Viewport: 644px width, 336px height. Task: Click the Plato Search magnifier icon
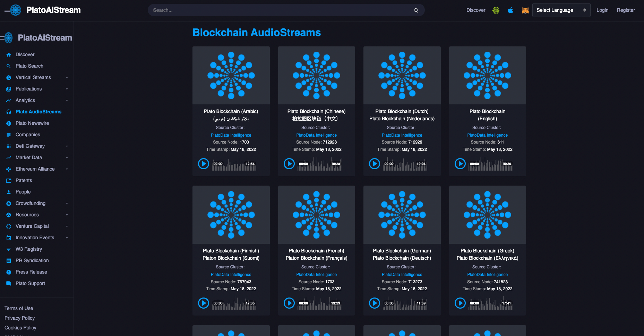click(9, 66)
